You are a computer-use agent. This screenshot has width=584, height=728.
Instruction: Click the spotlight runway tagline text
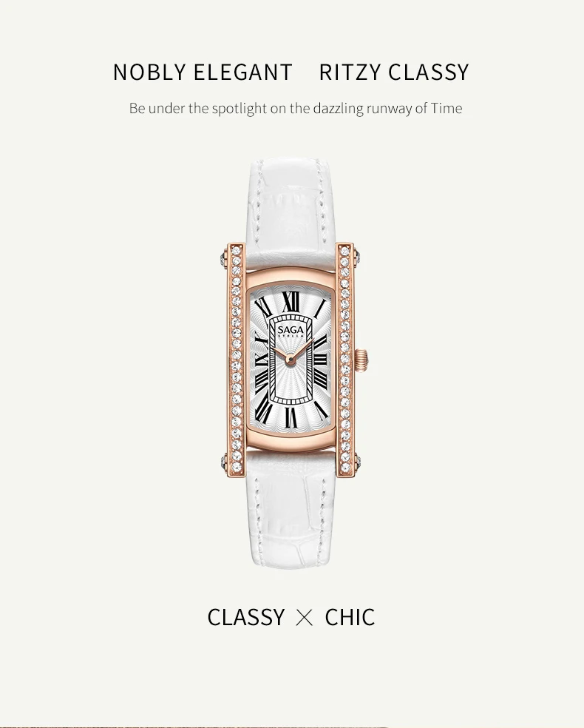point(296,108)
